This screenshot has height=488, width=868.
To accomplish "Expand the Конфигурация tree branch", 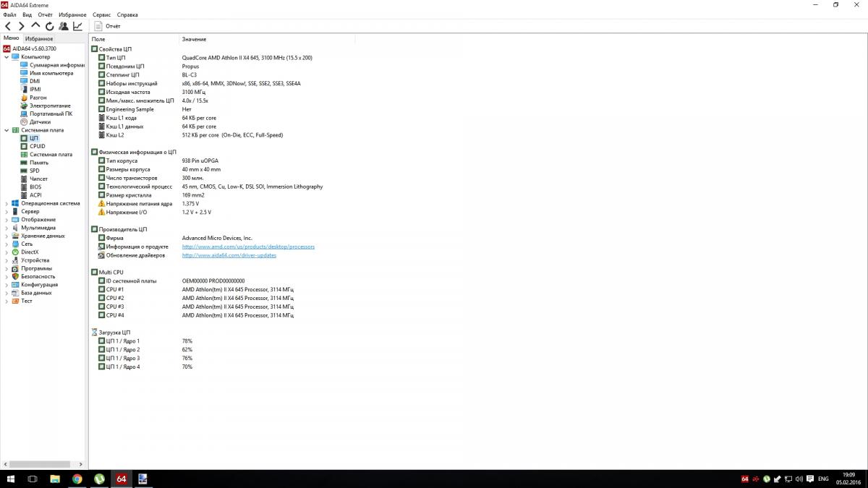I will pyautogui.click(x=7, y=284).
